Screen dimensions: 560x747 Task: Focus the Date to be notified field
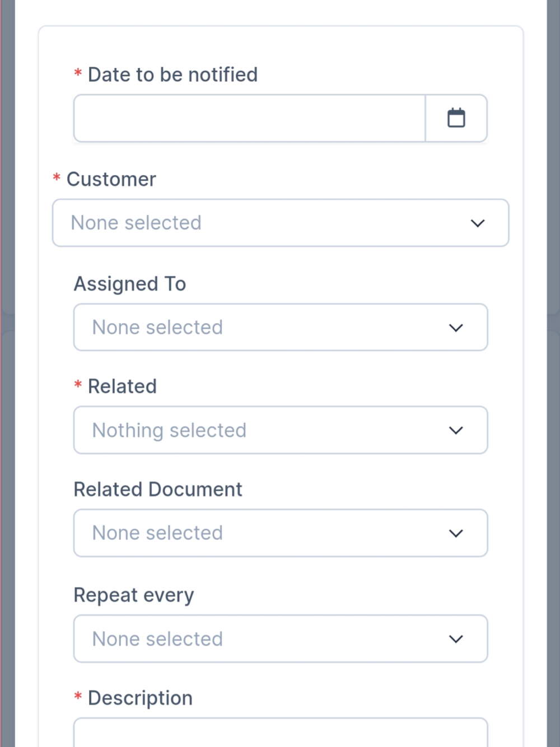click(x=250, y=118)
